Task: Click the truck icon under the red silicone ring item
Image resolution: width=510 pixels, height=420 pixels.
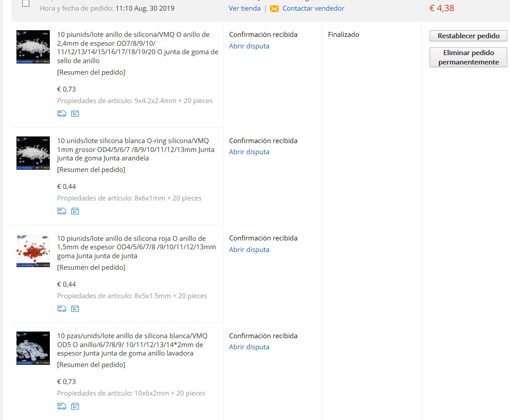Action: click(x=62, y=308)
